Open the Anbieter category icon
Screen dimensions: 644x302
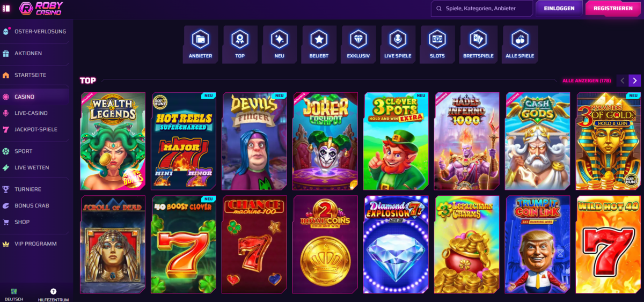click(200, 43)
